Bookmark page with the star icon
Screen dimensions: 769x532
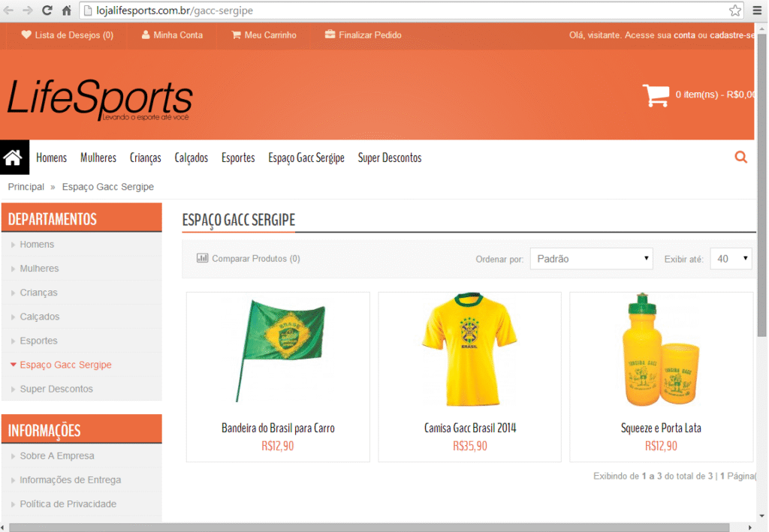click(x=734, y=11)
